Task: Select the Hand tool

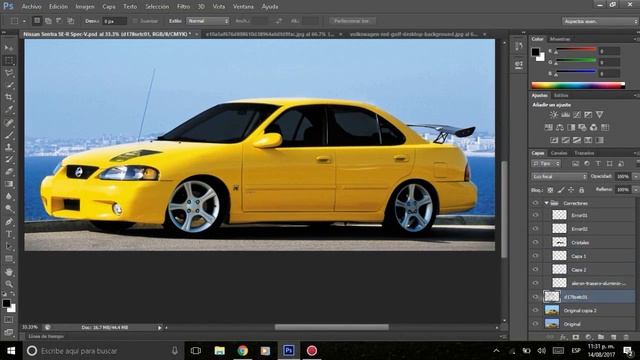Action: pyautogui.click(x=9, y=271)
